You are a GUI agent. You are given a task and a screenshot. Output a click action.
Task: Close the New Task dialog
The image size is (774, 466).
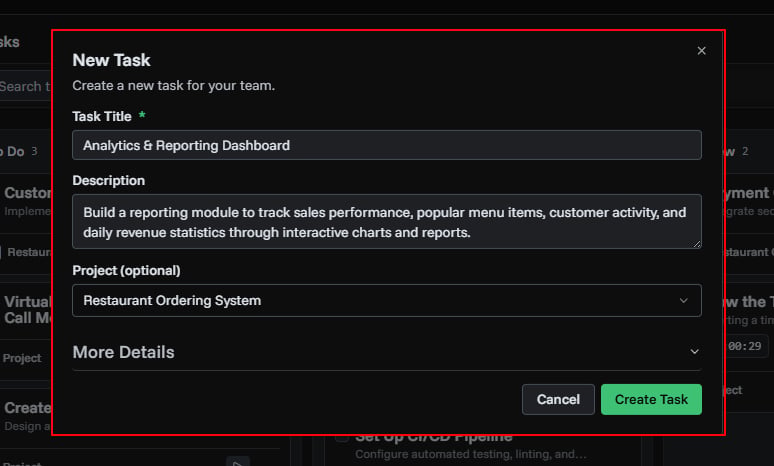click(x=701, y=51)
